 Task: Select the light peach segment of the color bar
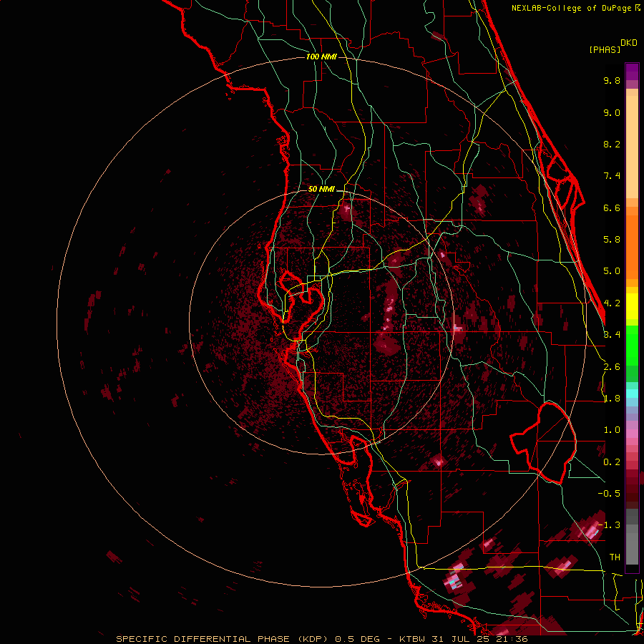point(632,147)
